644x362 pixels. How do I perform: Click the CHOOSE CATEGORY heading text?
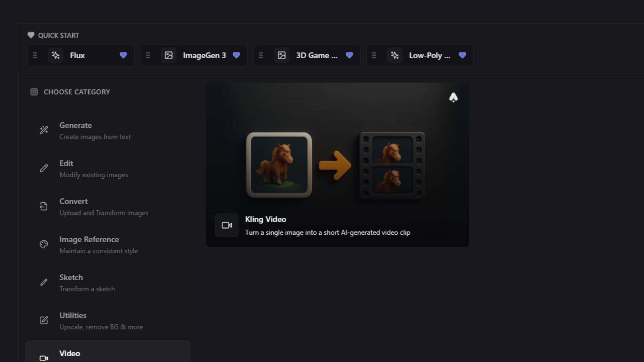pyautogui.click(x=77, y=92)
